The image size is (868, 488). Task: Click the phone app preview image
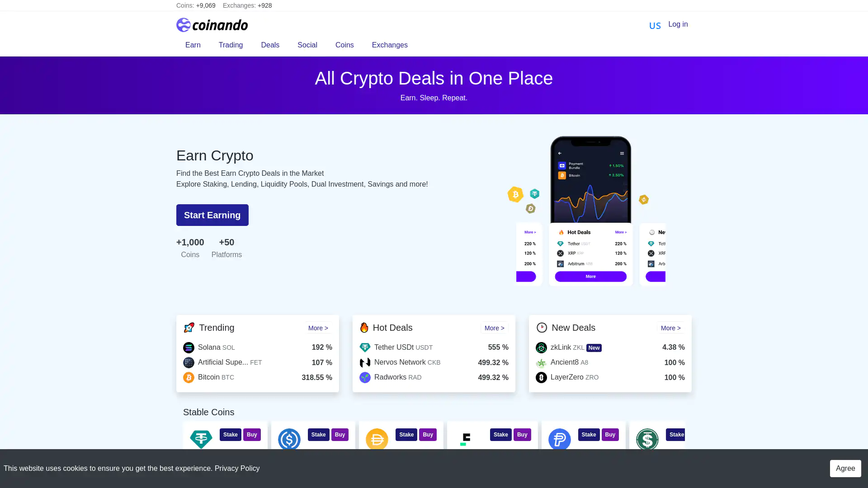tap(590, 211)
